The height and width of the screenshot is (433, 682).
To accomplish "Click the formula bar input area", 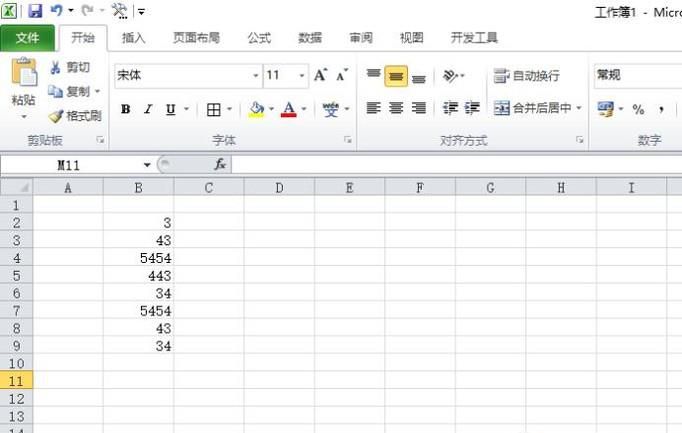I will pyautogui.click(x=457, y=165).
